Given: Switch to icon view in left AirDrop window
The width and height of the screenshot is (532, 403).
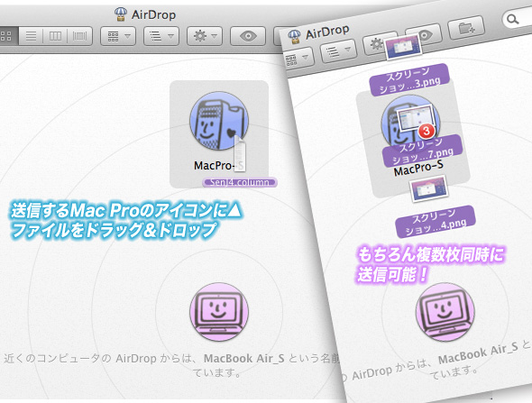Looking at the screenshot, I should [x=7, y=36].
